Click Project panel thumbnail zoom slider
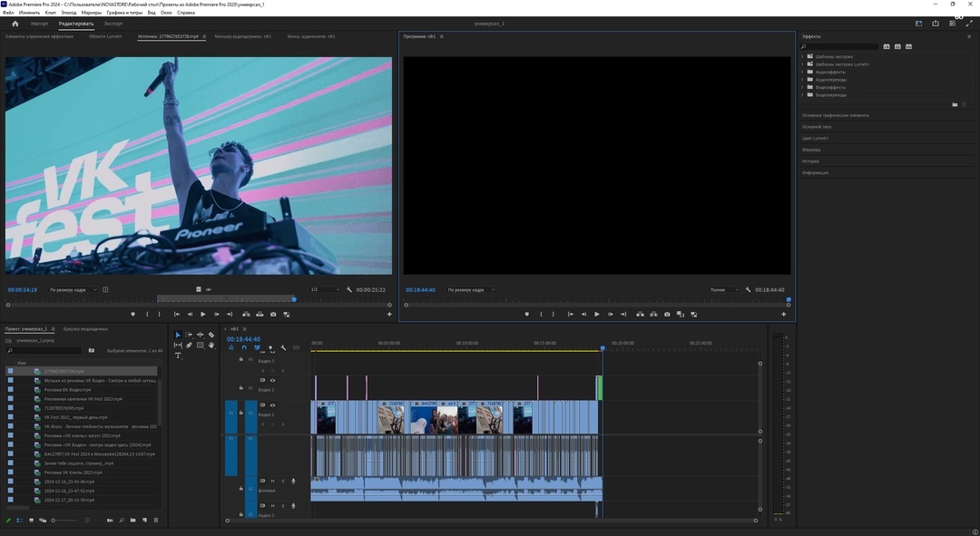980x536 pixels. pyautogui.click(x=64, y=520)
